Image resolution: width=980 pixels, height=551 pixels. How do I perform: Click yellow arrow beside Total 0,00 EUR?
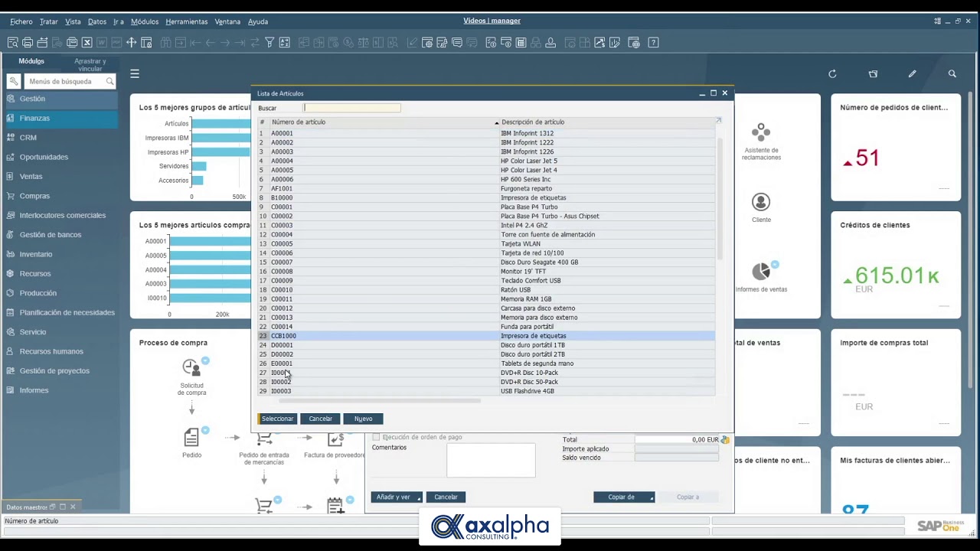725,440
